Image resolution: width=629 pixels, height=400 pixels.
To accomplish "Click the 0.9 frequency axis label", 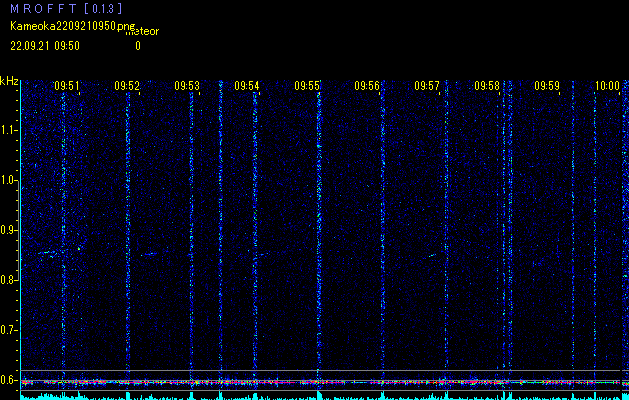I will pyautogui.click(x=8, y=230).
